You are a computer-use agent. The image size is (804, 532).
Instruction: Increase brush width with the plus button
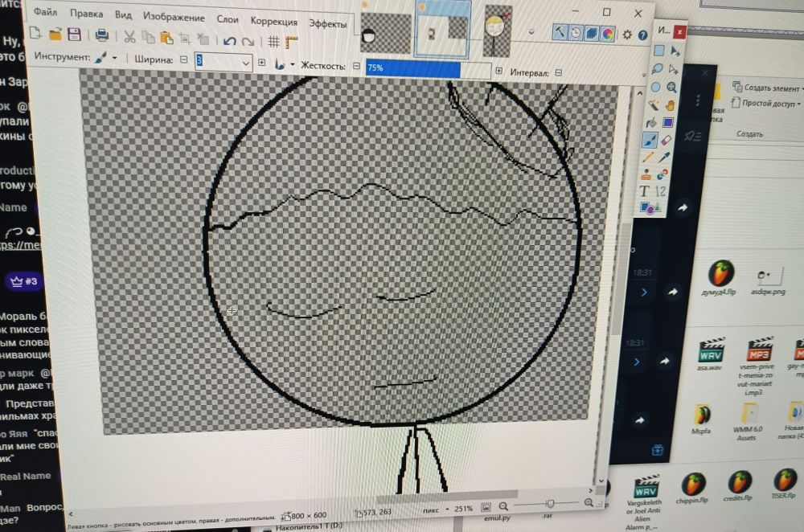click(x=262, y=63)
